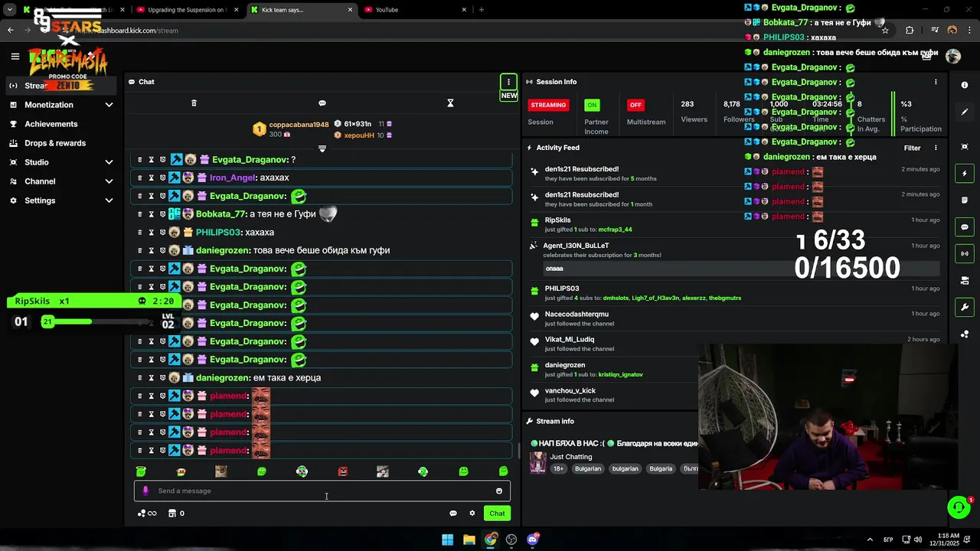Toggle the Session Info broadcast icon in right sidebar
The width and height of the screenshot is (980, 551).
click(x=965, y=253)
